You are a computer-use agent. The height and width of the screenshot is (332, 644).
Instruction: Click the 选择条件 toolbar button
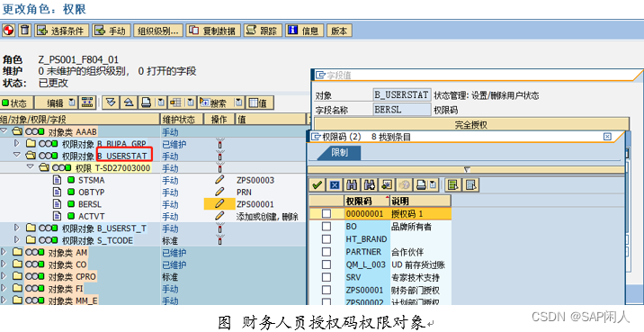[x=61, y=31]
